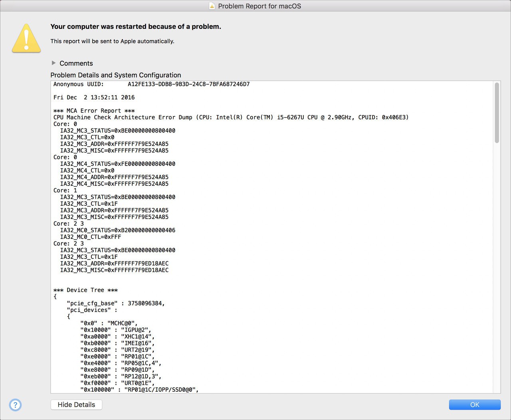This screenshot has width=511, height=420.
Task: Click the device entry "URT0@1E"
Action: [x=117, y=383]
